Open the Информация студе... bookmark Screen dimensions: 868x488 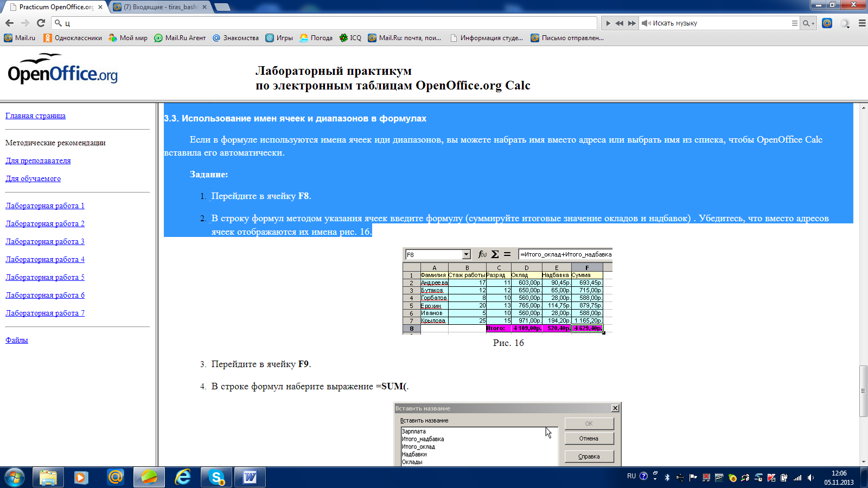point(487,38)
